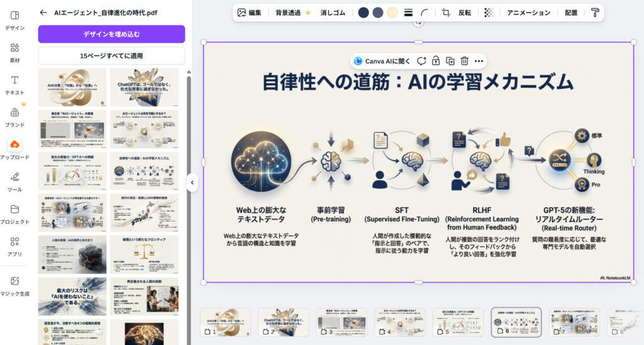Click Canva AIに聞く in floating toolbar
The width and height of the screenshot is (644, 345).
click(x=382, y=61)
